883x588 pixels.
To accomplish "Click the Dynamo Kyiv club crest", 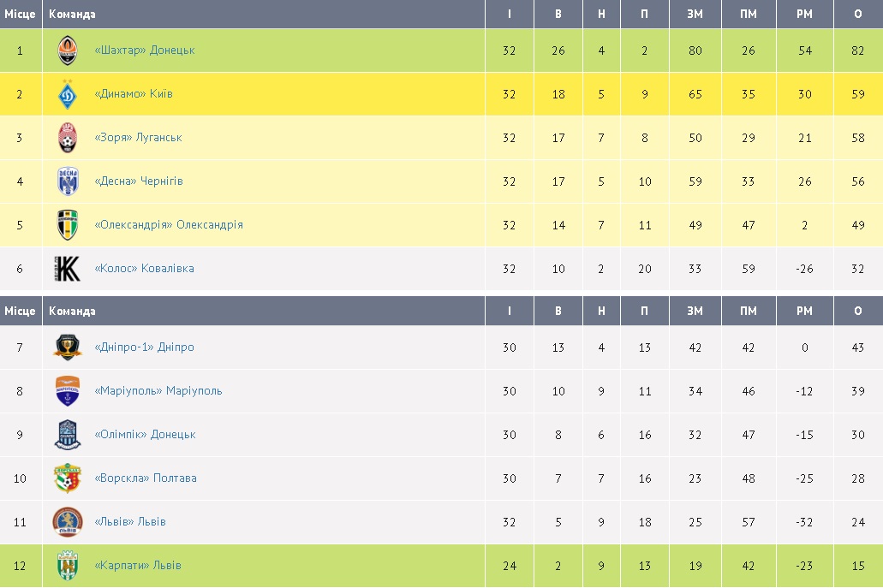I will (68, 94).
